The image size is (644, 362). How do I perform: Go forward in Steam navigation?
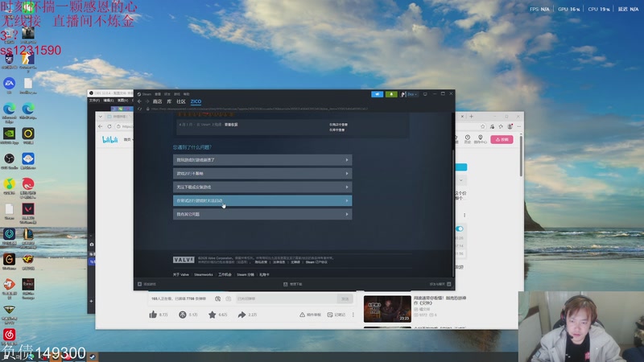pos(147,101)
